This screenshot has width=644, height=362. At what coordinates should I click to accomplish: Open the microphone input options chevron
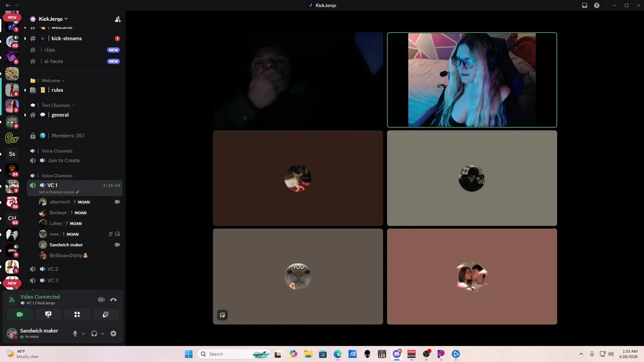84,333
